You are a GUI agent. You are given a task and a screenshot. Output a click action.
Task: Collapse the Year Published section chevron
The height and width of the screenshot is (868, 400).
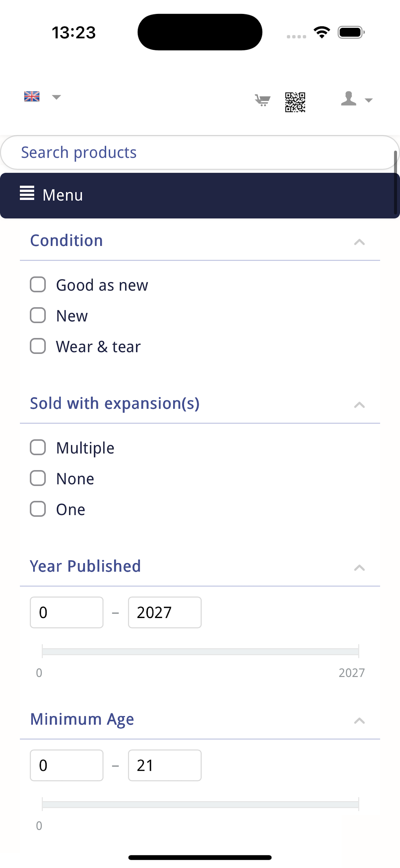coord(359,568)
